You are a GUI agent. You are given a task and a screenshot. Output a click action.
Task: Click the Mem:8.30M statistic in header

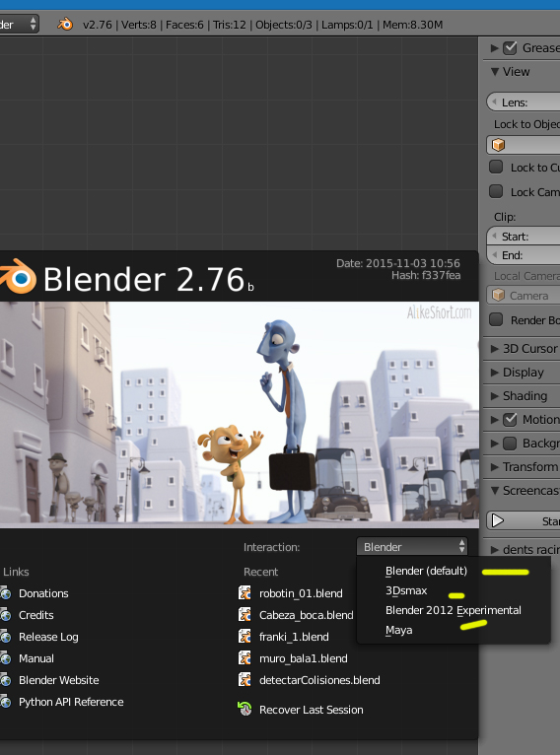(x=413, y=25)
